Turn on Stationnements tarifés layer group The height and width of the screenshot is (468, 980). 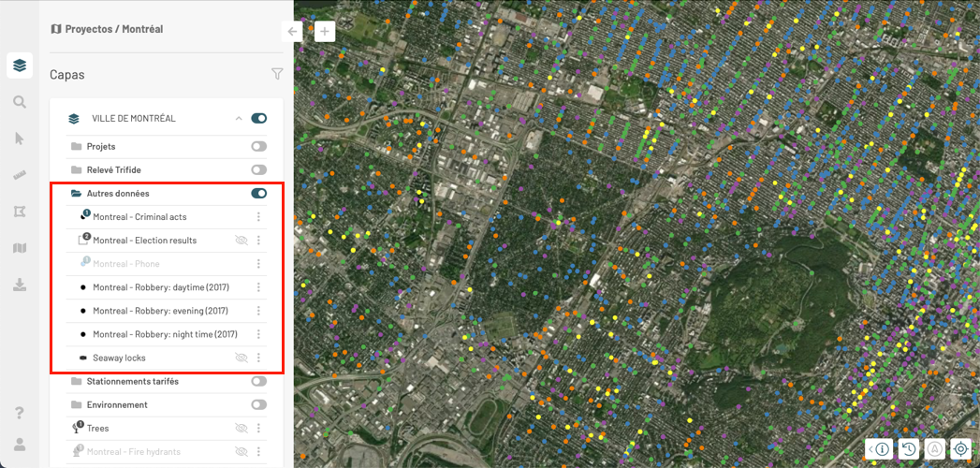pos(258,382)
